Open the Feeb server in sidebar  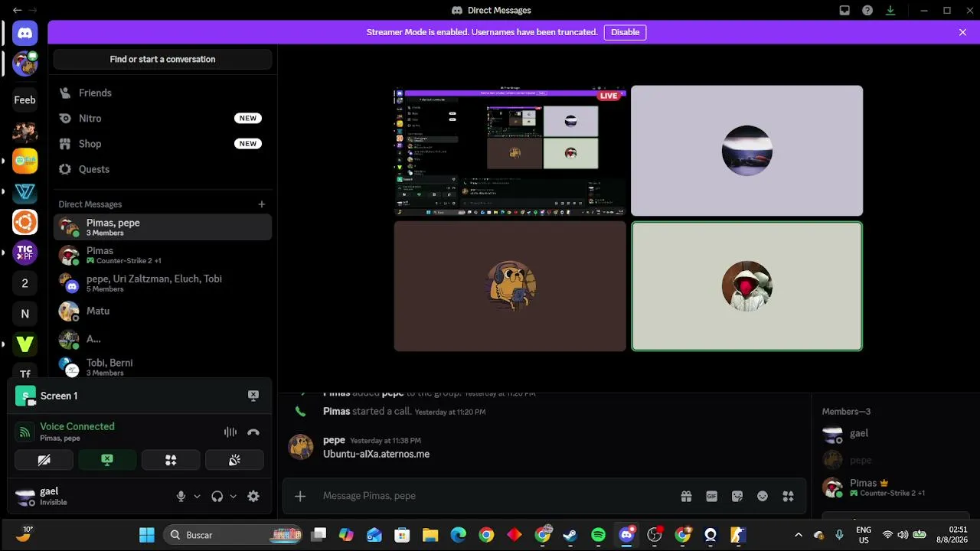pos(24,99)
